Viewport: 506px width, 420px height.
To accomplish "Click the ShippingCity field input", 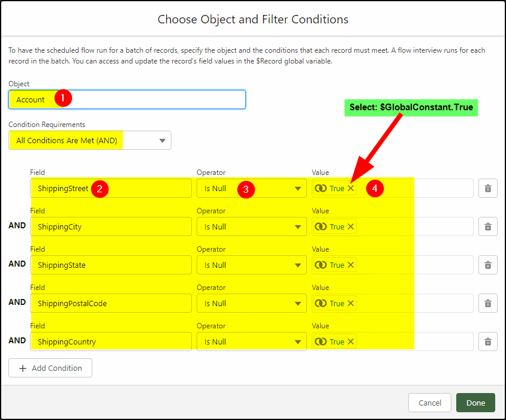I will click(111, 226).
